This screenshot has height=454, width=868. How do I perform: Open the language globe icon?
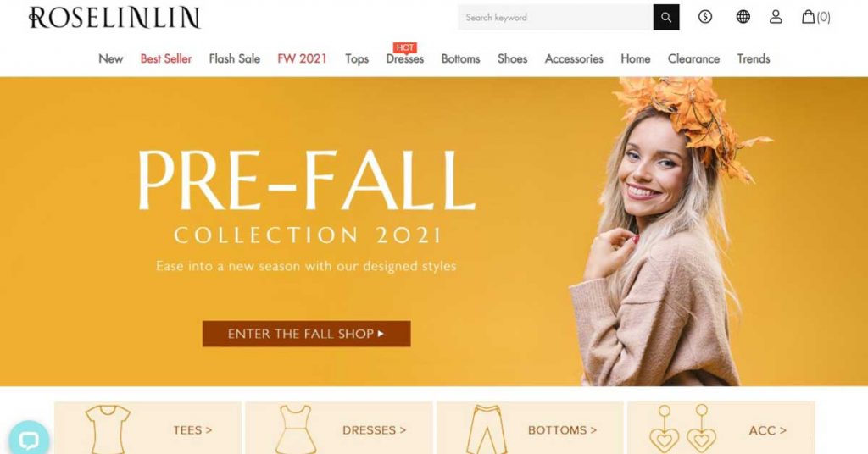coord(743,17)
